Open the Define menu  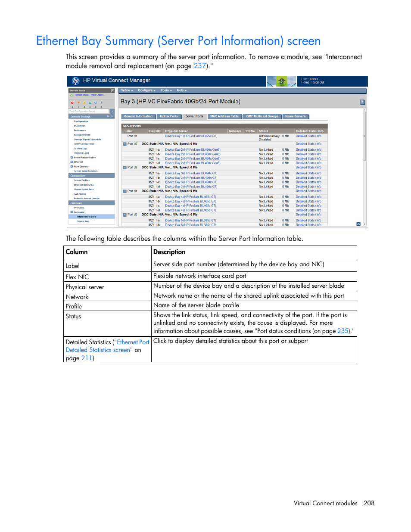pyautogui.click(x=127, y=90)
